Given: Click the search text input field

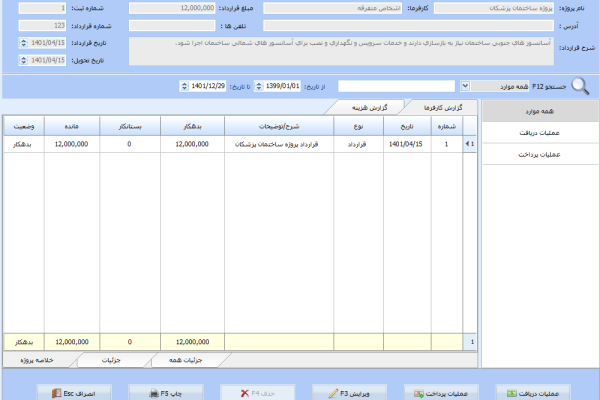Looking at the screenshot, I should click(x=396, y=86).
